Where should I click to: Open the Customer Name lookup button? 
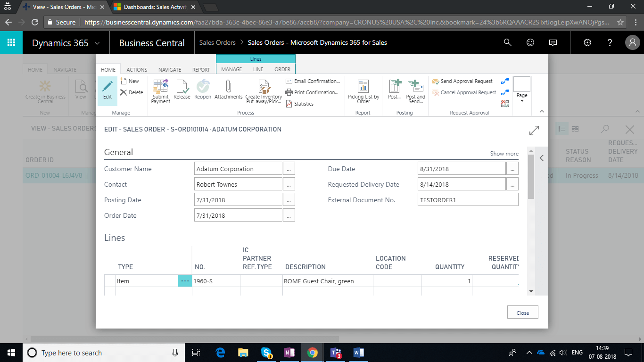(x=289, y=169)
